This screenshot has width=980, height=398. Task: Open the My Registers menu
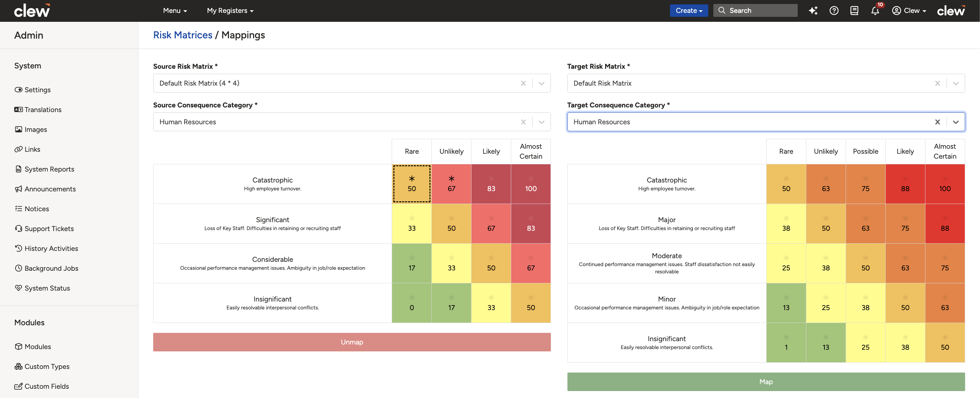(x=230, y=11)
